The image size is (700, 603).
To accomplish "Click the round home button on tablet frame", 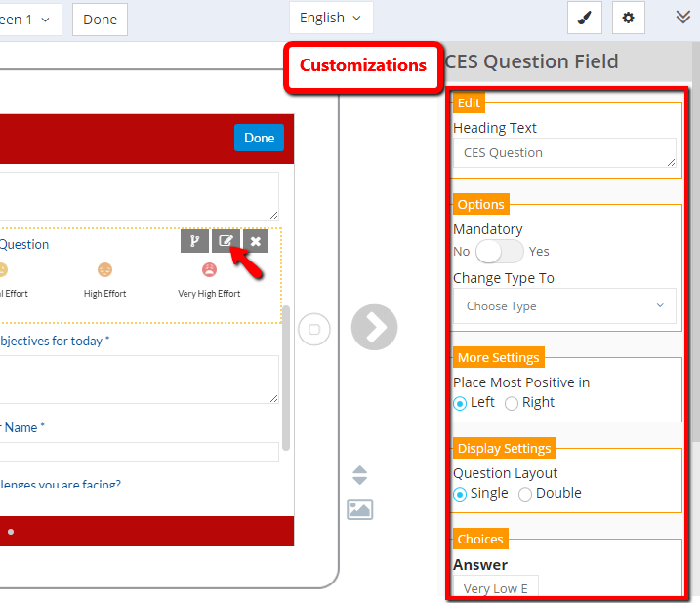I will pyautogui.click(x=314, y=330).
